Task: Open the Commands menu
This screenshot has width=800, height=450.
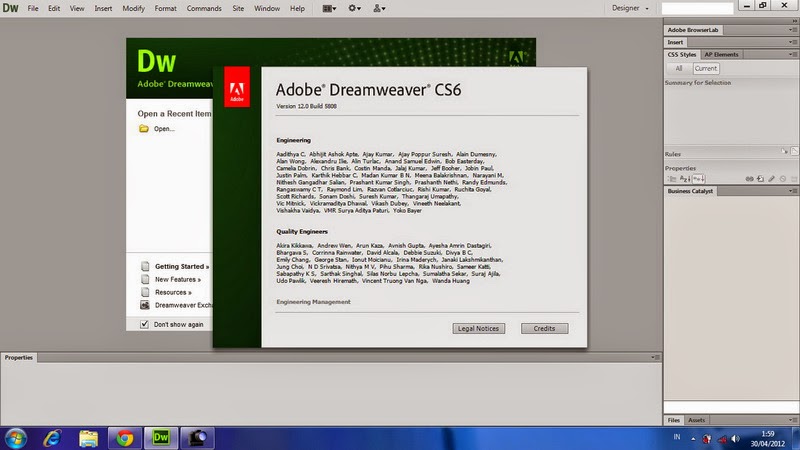Action: coord(204,8)
